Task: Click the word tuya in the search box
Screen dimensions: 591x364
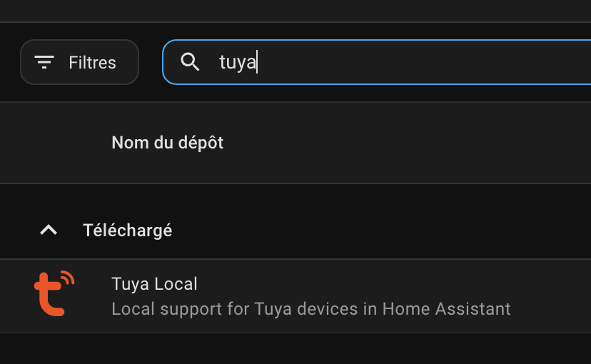Action: tap(238, 62)
